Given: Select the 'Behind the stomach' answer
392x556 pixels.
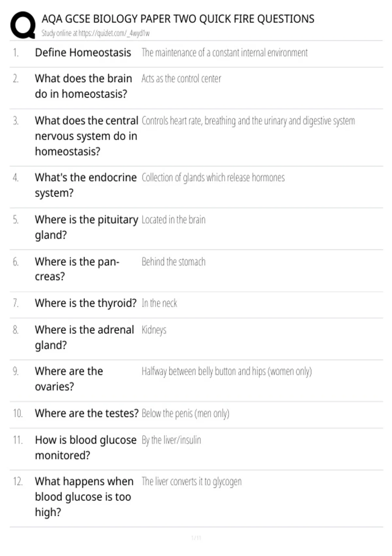Looking at the screenshot, I should 173,262.
